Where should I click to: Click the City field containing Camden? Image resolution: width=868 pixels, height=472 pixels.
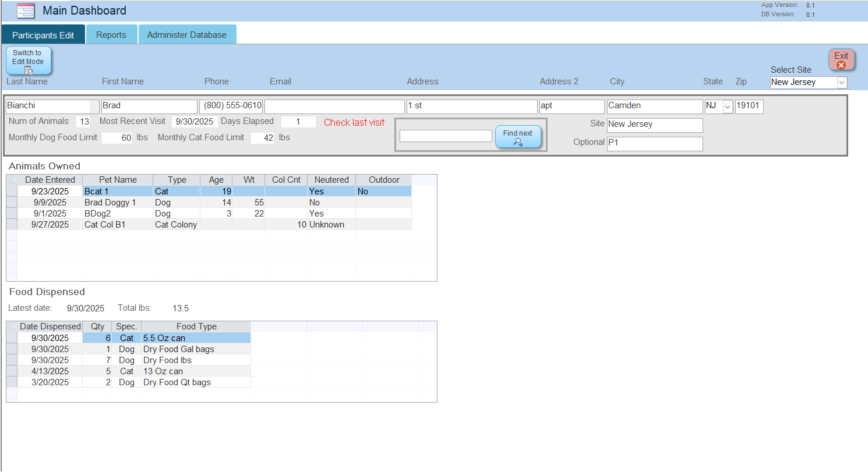click(x=655, y=107)
